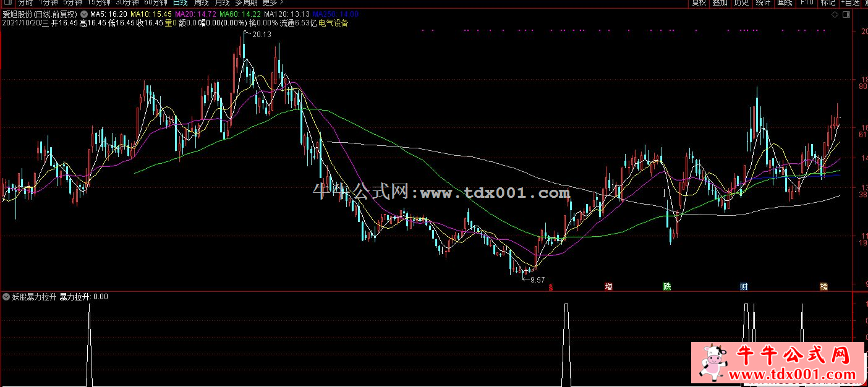Open the 历史 history button
This screenshot has width=868, height=387.
pyautogui.click(x=741, y=2)
